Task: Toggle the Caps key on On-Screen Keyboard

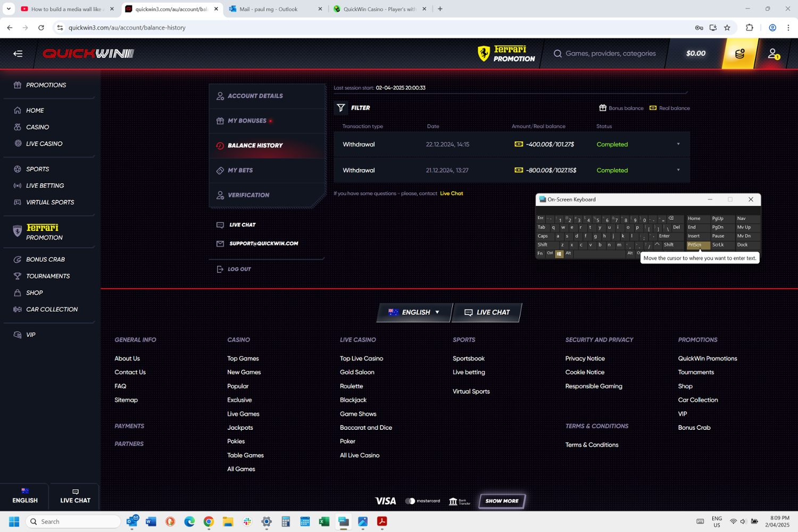Action: point(543,236)
